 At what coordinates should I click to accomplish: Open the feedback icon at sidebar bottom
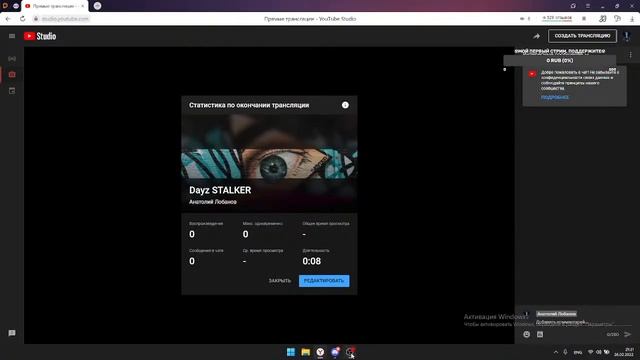(x=12, y=333)
